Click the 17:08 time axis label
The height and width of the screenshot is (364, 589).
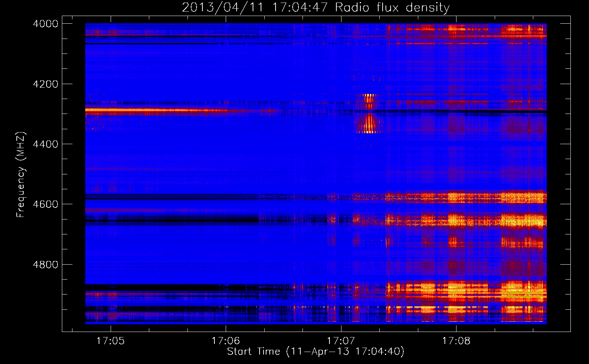[x=456, y=341]
